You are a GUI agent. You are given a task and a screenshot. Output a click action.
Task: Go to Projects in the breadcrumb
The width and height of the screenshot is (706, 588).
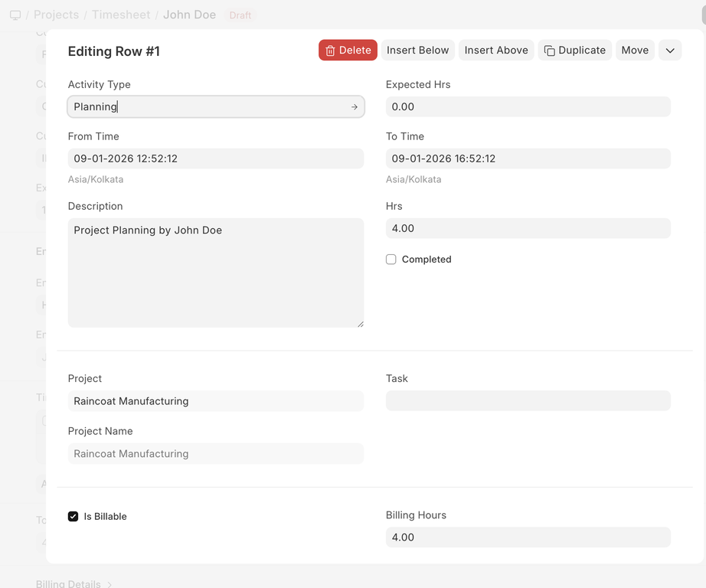pyautogui.click(x=56, y=15)
